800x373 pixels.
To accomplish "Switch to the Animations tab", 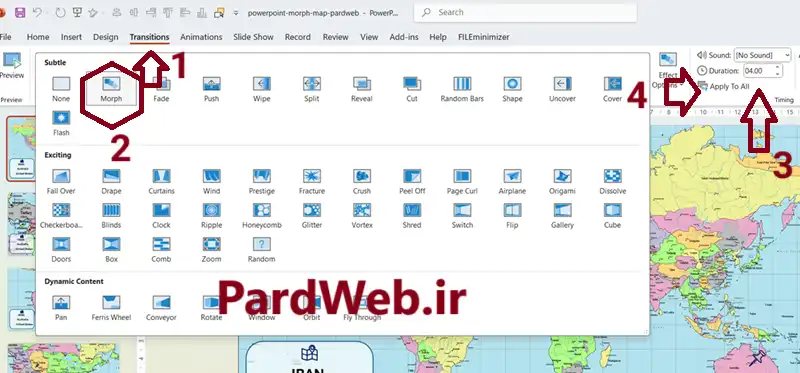I will [201, 37].
